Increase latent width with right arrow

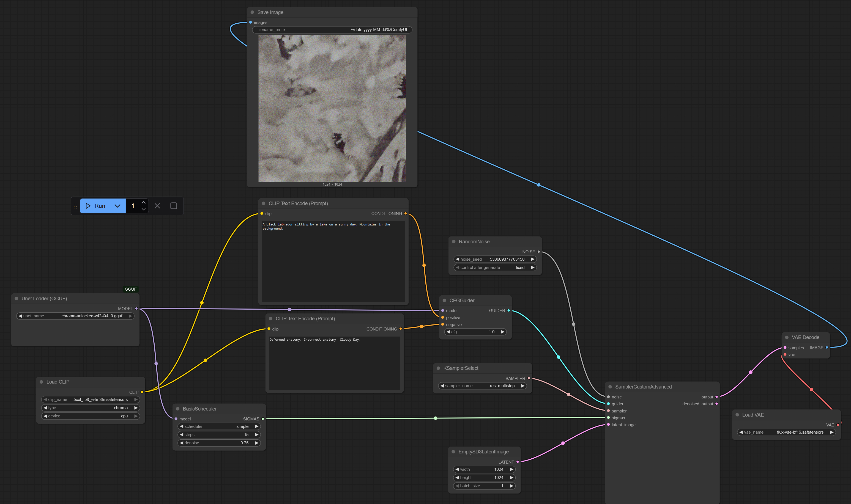click(x=511, y=469)
